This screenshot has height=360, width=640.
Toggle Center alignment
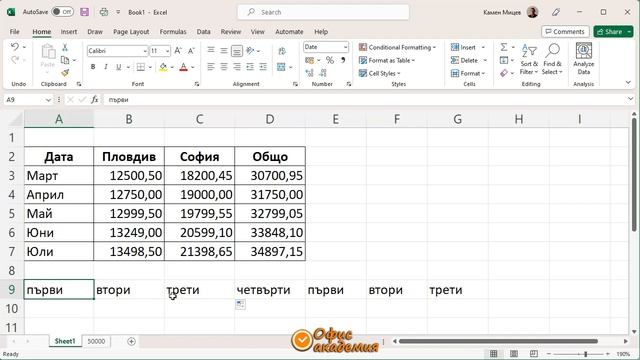[224, 67]
